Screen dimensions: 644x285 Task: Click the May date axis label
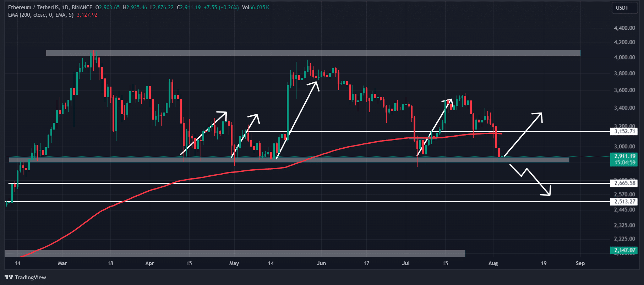pos(234,263)
